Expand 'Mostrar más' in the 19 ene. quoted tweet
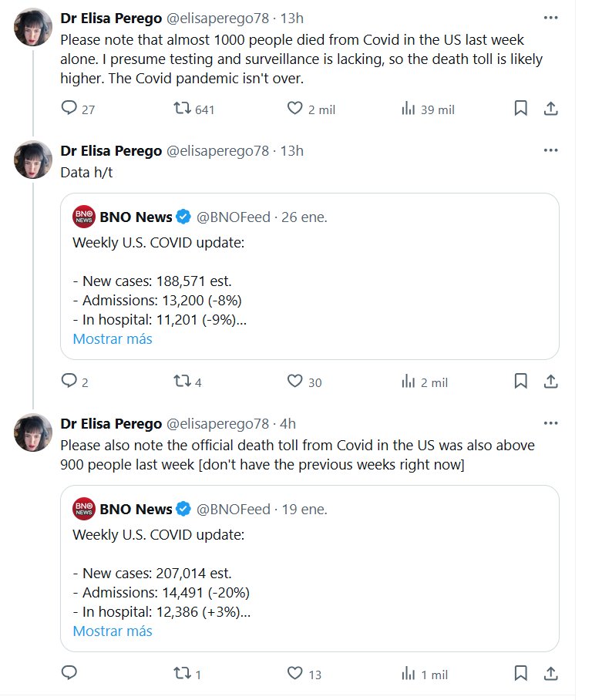Screen dimensions: 592x700 pyautogui.click(x=113, y=631)
